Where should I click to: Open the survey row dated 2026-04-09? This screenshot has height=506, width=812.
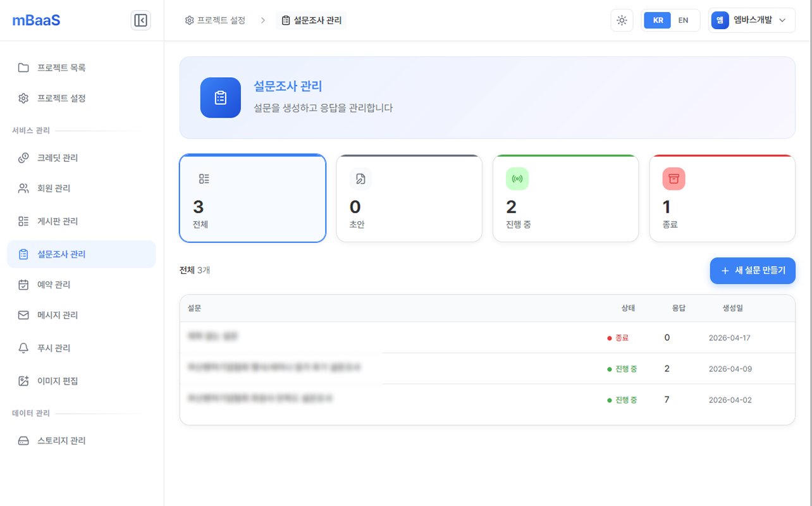coord(488,369)
